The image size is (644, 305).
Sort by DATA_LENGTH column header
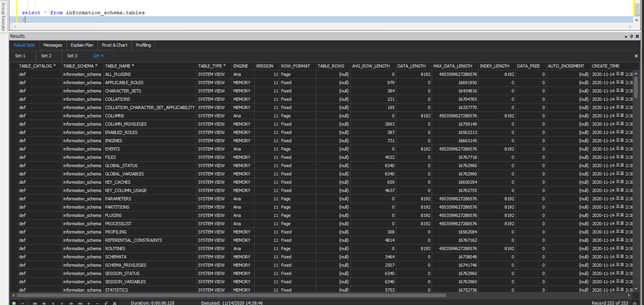click(414, 66)
